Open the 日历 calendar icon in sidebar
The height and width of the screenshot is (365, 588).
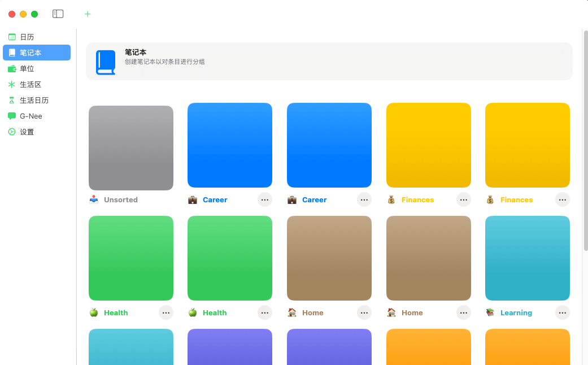pos(12,37)
